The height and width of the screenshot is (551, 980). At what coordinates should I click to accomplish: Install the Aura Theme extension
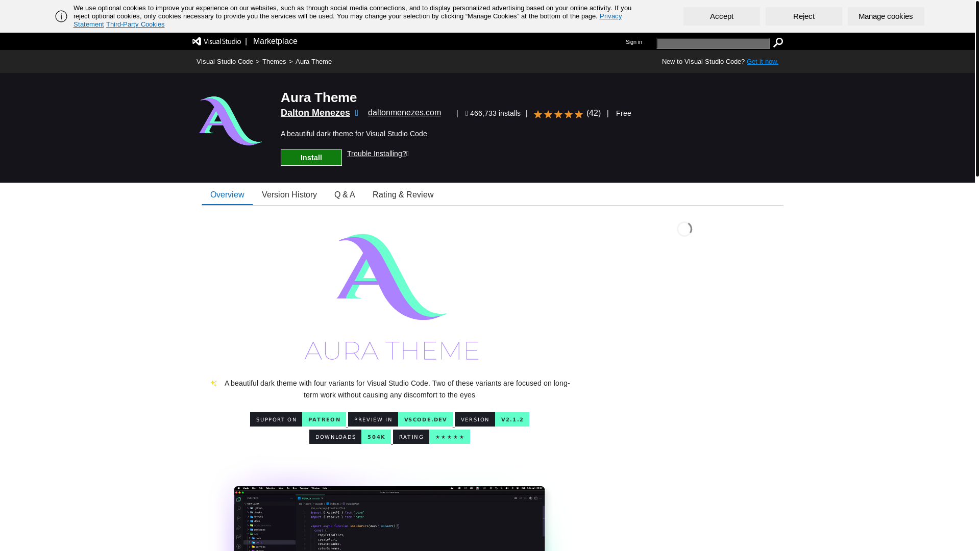pos(311,158)
